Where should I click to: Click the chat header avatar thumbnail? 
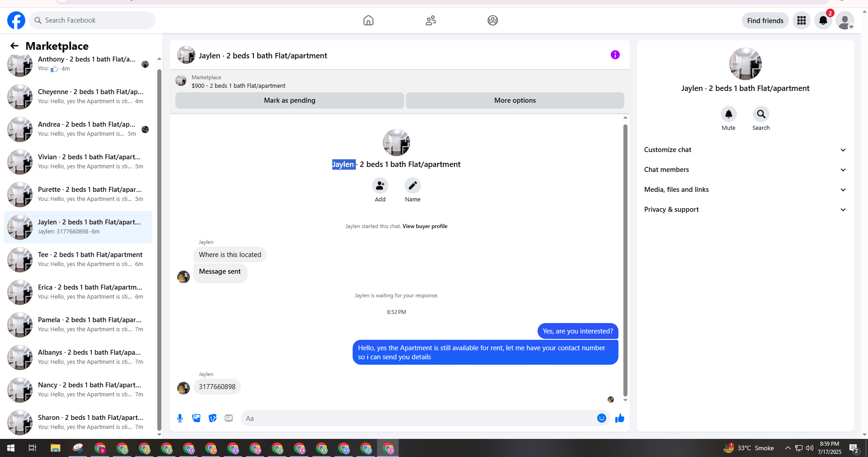pos(186,55)
